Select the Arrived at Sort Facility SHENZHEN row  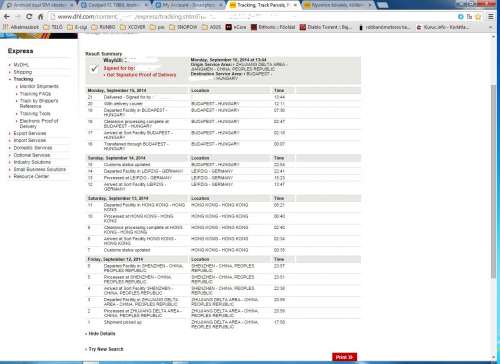coord(223,290)
